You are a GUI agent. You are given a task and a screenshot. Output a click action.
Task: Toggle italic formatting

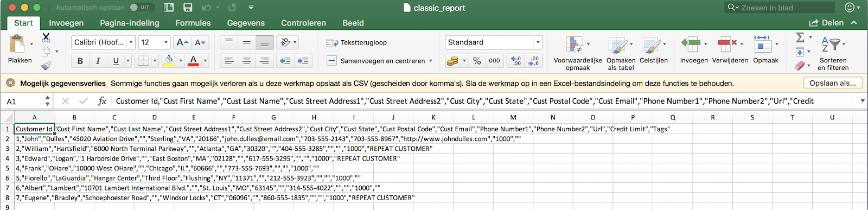[x=98, y=61]
